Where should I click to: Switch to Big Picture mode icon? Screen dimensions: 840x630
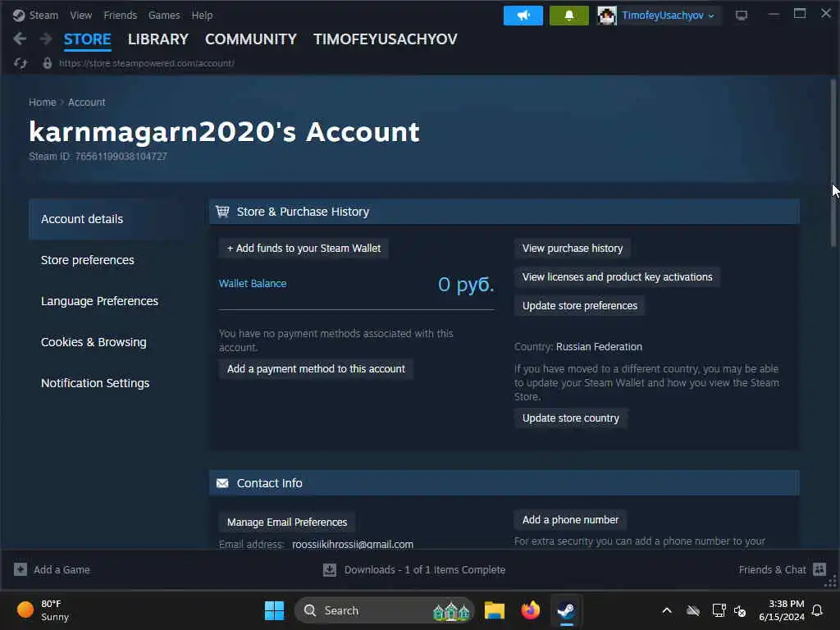point(741,16)
